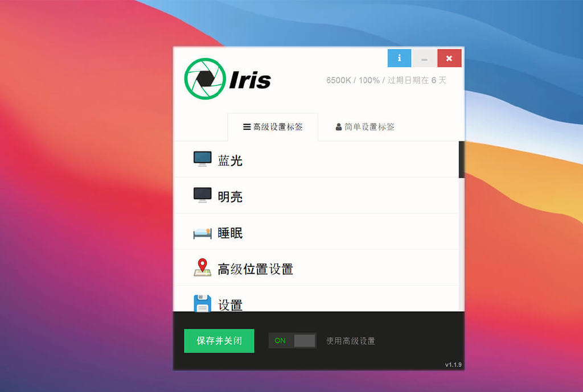This screenshot has height=392, width=583.
Task: Click the floppy disk icon beside 设置
Action: (202, 303)
